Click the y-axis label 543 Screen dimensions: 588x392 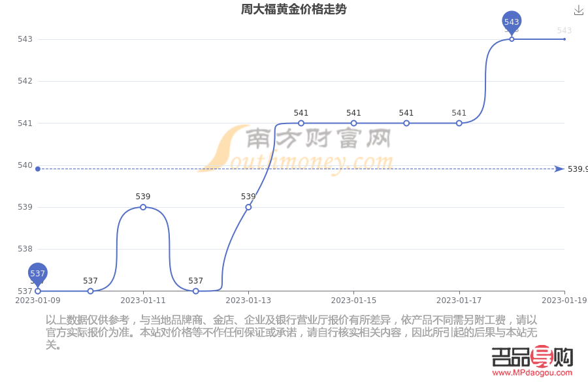point(25,39)
